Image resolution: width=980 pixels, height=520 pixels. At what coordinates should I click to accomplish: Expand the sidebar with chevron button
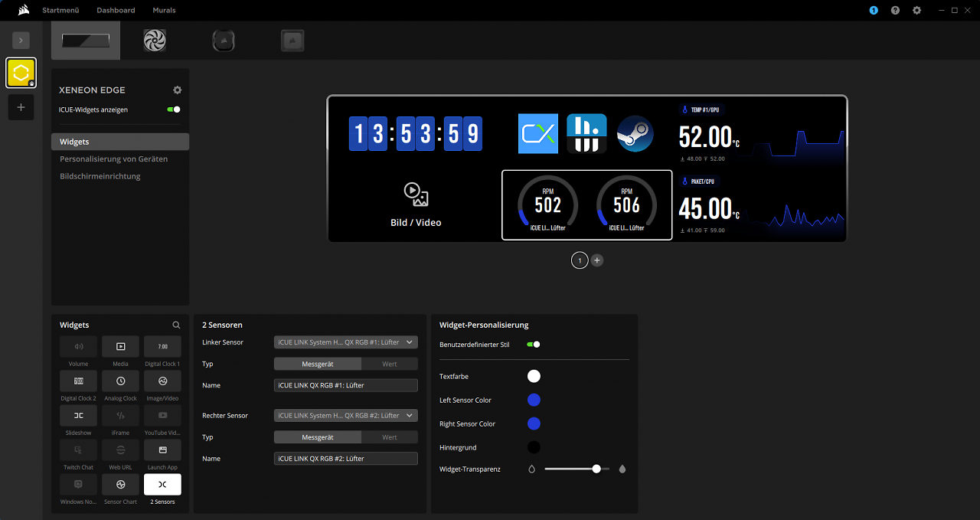21,41
